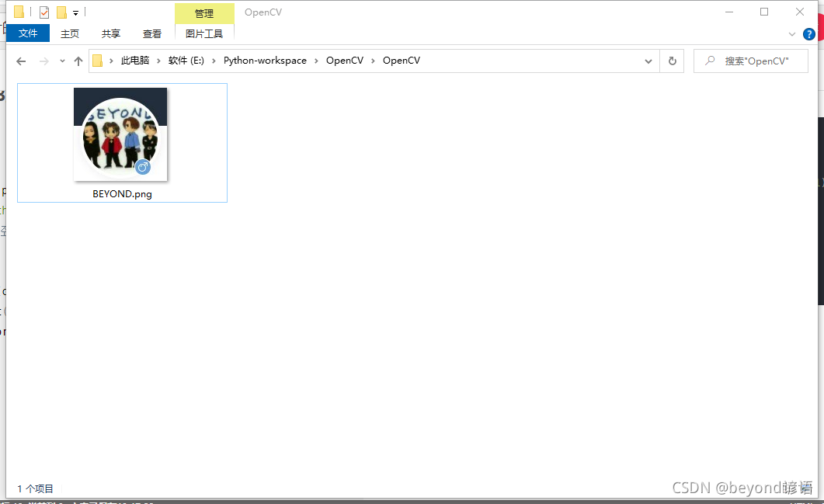Expand chevron after Python-workspace in breadcrumb
824x504 pixels.
[316, 61]
